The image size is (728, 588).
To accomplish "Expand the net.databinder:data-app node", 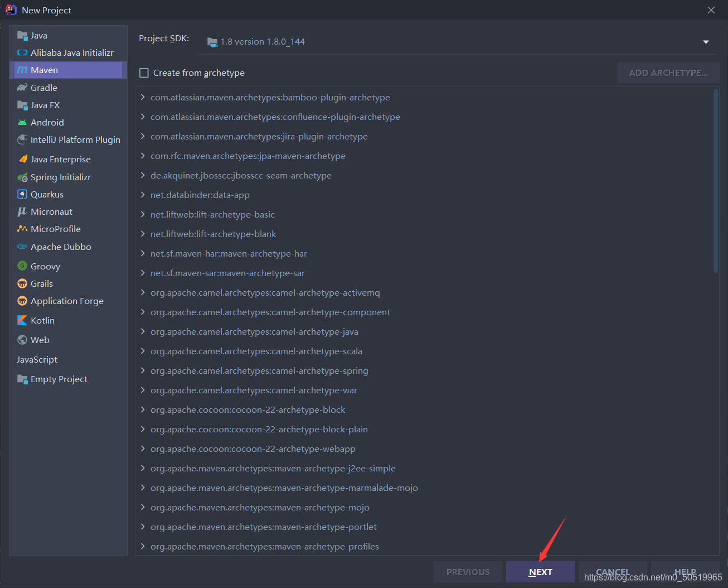I will (x=143, y=195).
